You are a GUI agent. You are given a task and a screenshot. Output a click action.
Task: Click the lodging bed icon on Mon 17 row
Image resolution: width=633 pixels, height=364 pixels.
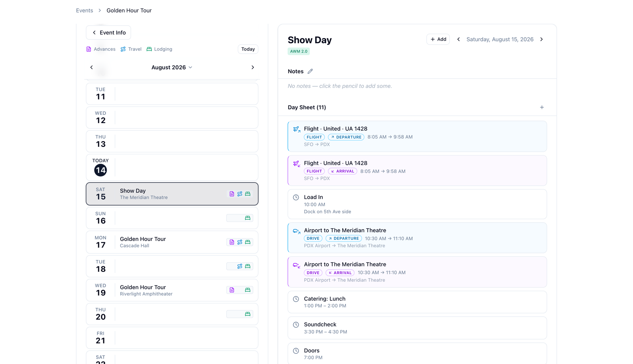pyautogui.click(x=248, y=242)
